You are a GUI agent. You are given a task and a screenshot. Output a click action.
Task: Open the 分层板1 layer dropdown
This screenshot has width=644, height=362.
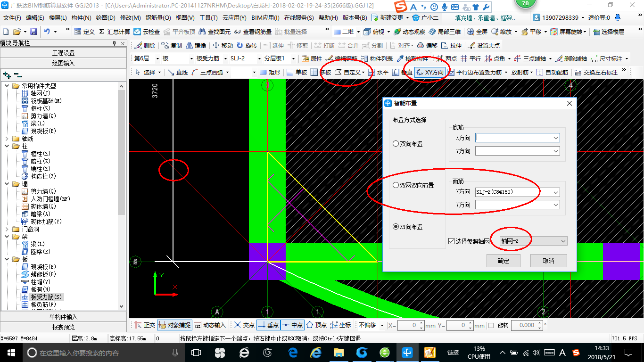point(294,58)
